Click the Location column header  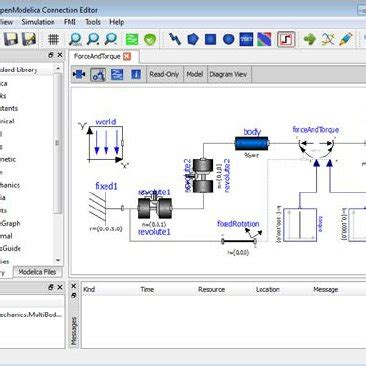pyautogui.click(x=268, y=289)
